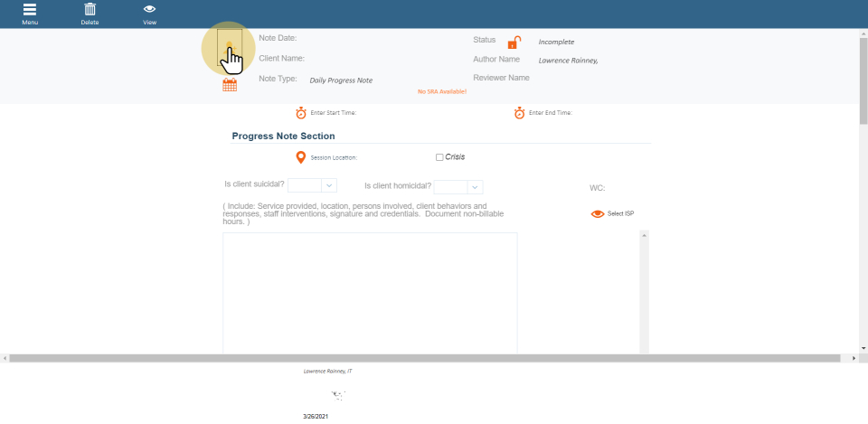Screen dimensions: 868x424
Task: Click the 'Select ISP' label
Action: [620, 214]
